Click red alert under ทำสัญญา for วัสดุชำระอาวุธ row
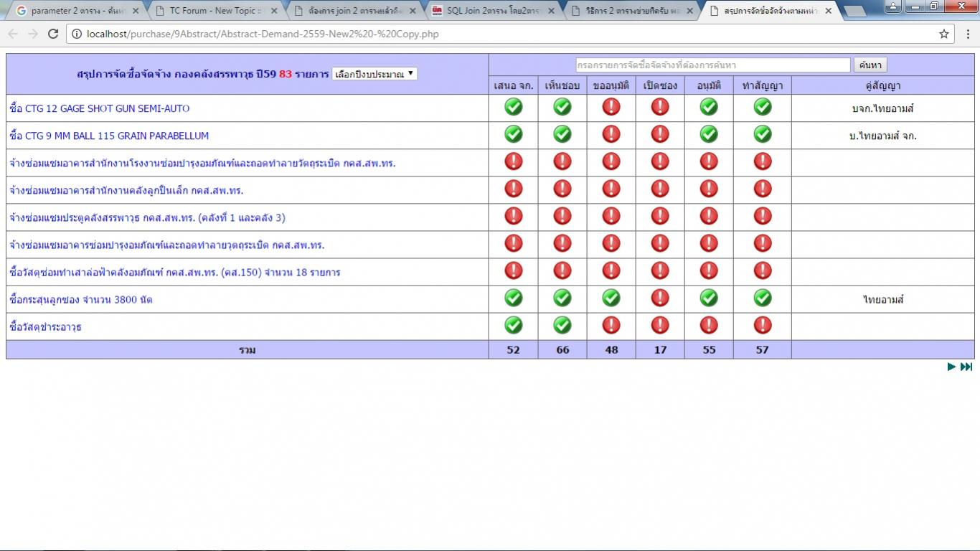The image size is (980, 551). click(763, 325)
